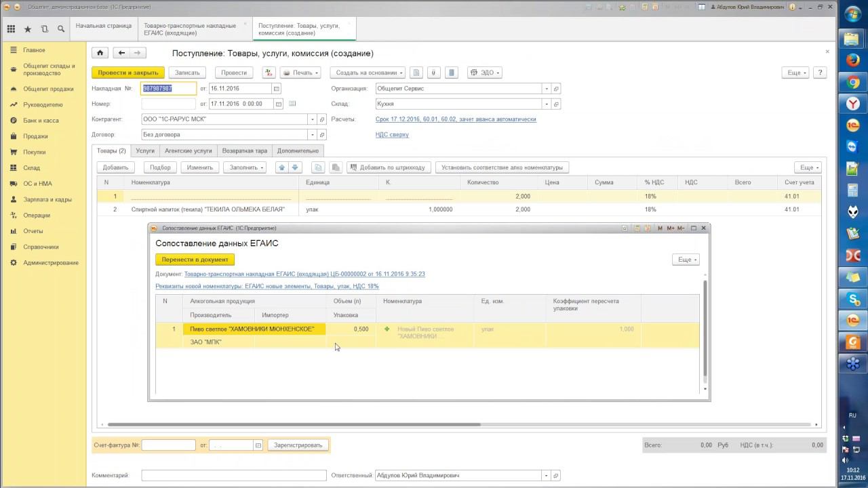
Task: Launch Google Chrome from the taskbar
Action: coord(852,83)
